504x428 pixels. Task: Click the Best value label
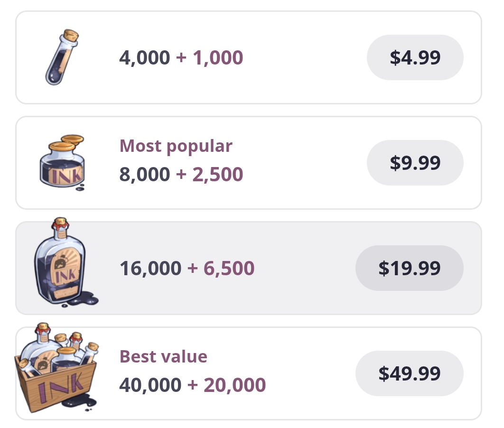[163, 357]
